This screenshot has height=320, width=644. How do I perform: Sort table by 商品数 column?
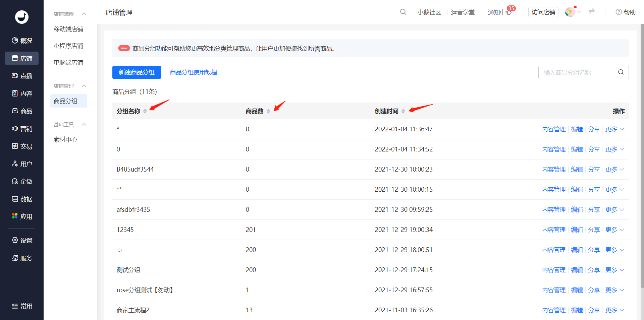pyautogui.click(x=268, y=111)
